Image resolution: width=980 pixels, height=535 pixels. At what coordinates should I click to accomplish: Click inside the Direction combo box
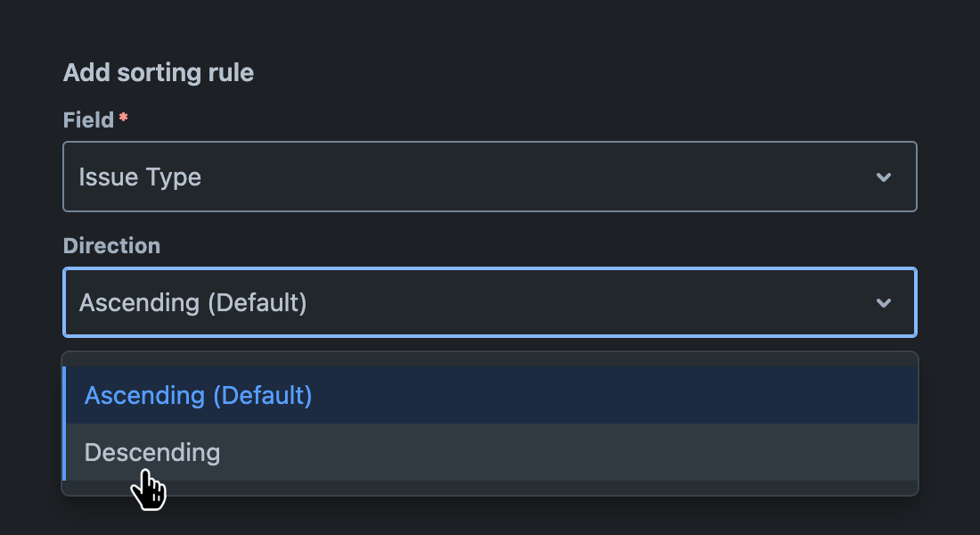490,302
